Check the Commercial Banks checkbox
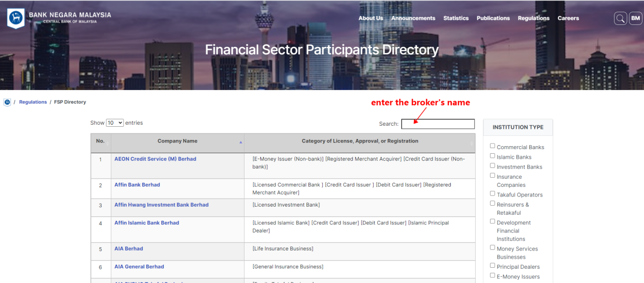The height and width of the screenshot is (283, 644). pos(492,146)
